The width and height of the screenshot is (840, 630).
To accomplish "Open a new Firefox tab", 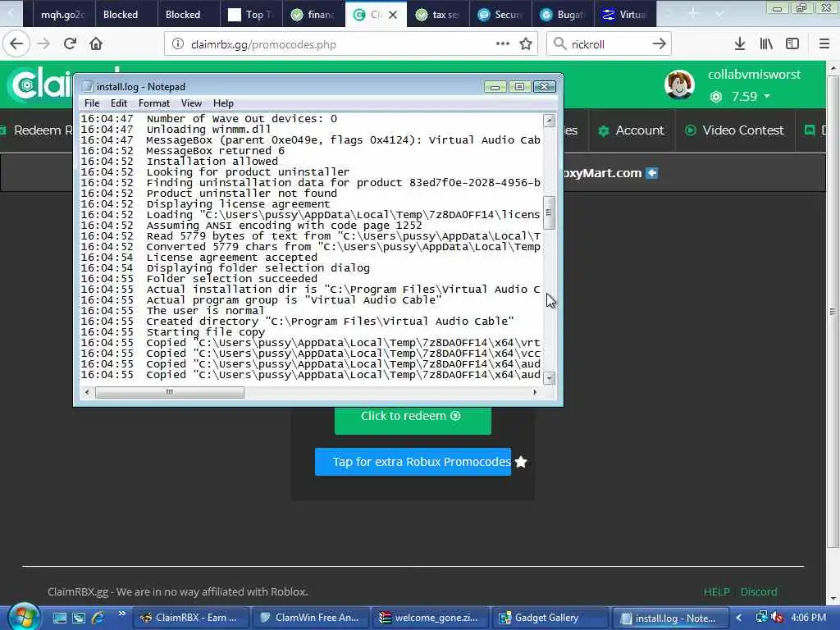I will coord(693,14).
